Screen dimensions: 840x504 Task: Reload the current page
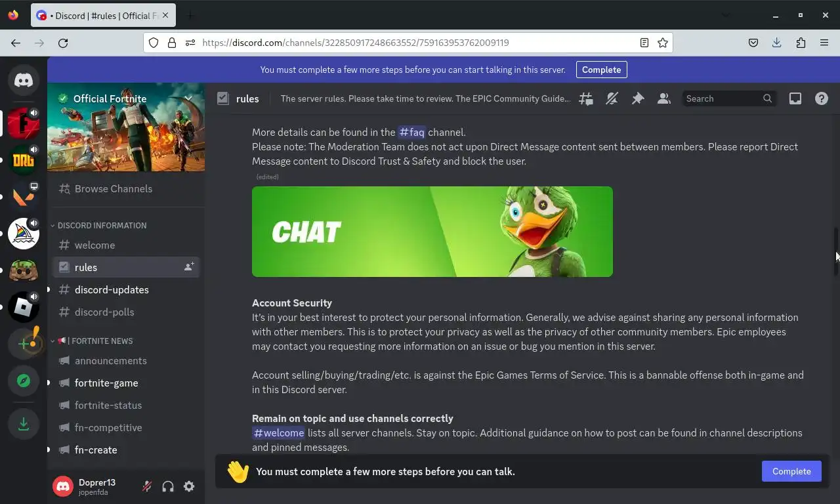(x=63, y=43)
